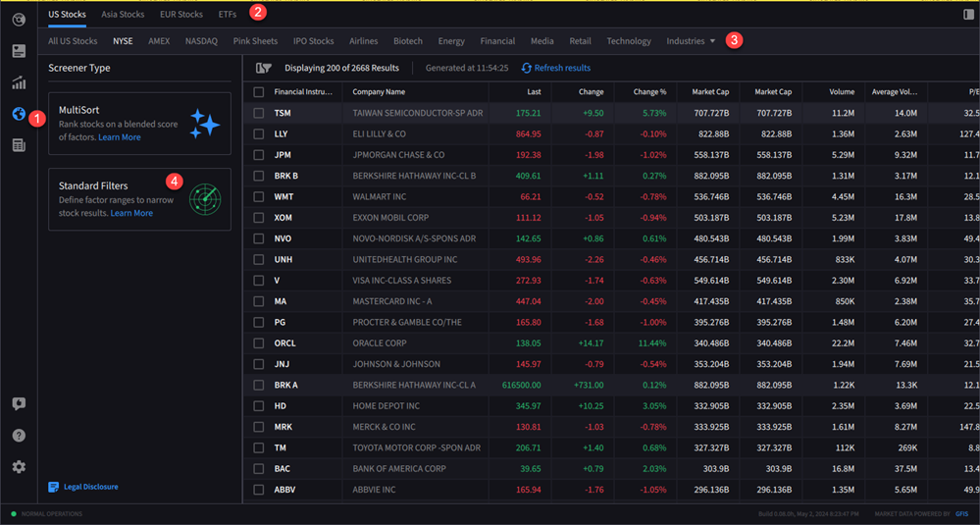Viewport: 980px width, 525px height.
Task: Expand the Industries dropdown arrow
Action: coord(712,41)
